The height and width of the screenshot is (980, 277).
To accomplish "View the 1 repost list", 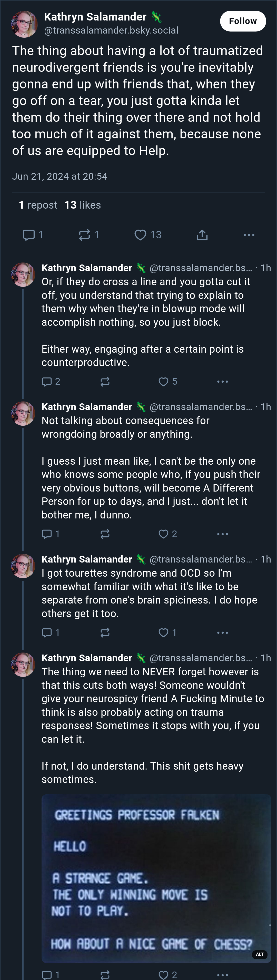I will [x=38, y=205].
